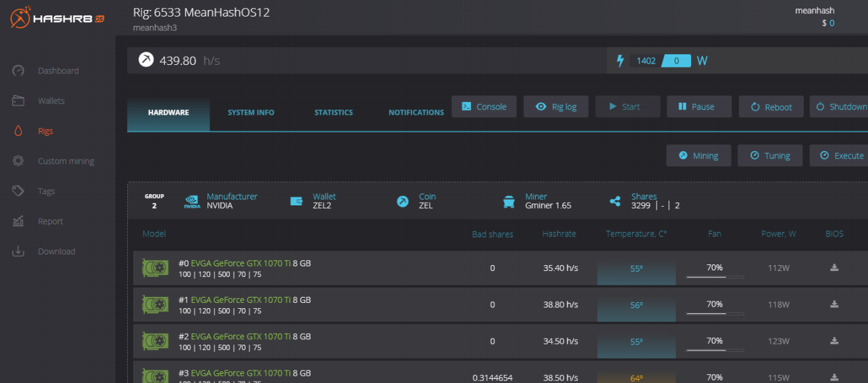868x383 pixels.
Task: Click the Group 2 label
Action: point(154,201)
